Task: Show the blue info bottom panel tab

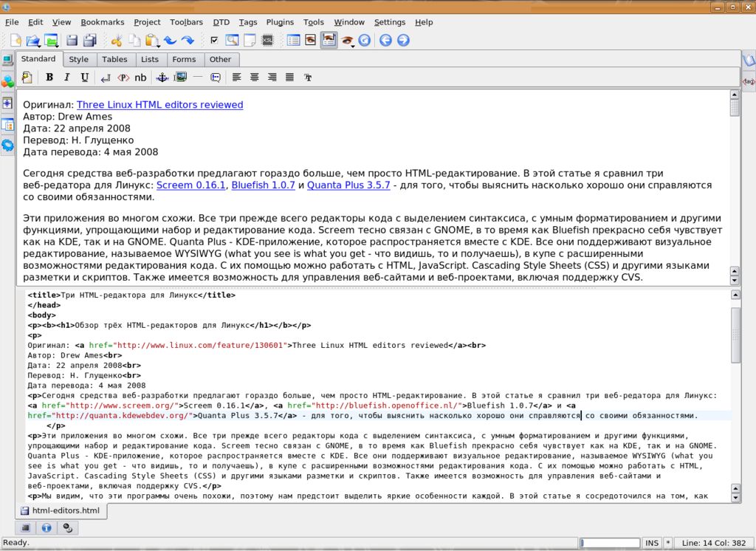Action: (47, 528)
